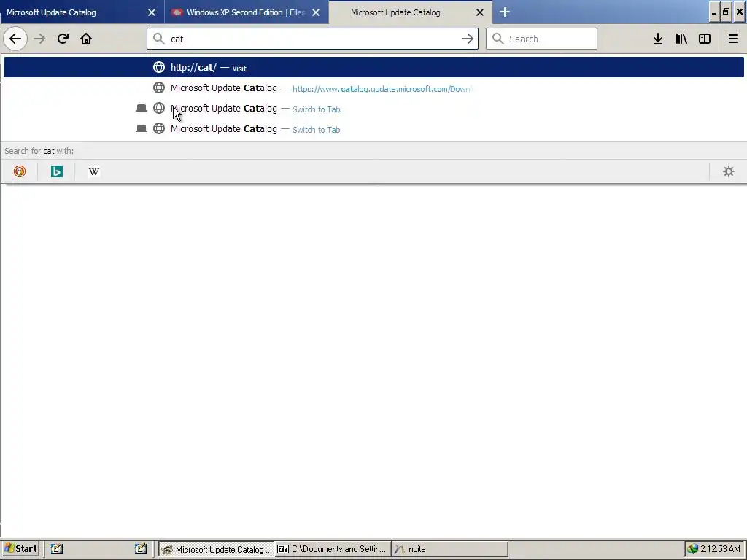Screen dimensions: 747x560
Task: Open the Windows Start menu
Action: pyautogui.click(x=20, y=548)
